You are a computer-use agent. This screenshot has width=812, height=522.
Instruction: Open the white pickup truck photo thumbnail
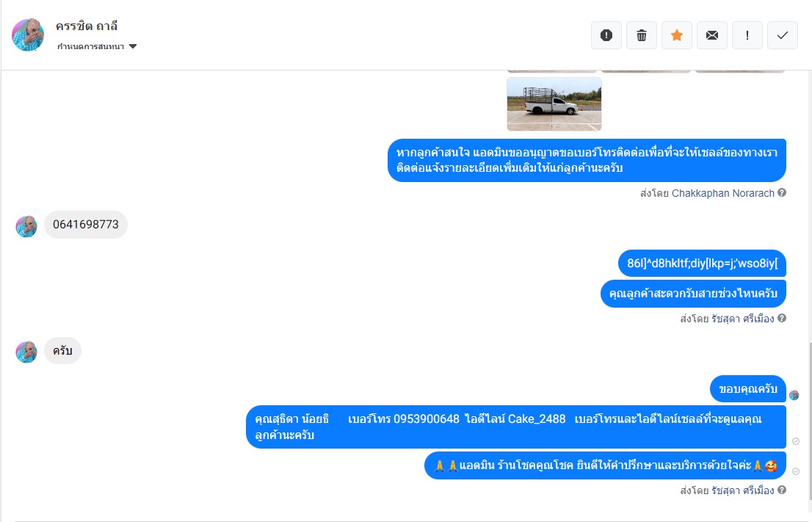[x=554, y=104]
